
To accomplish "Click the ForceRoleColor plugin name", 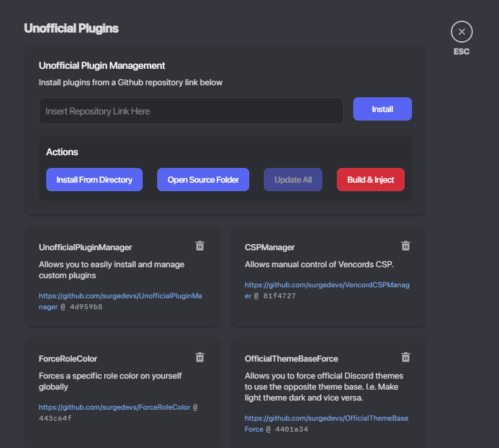I will click(68, 359).
